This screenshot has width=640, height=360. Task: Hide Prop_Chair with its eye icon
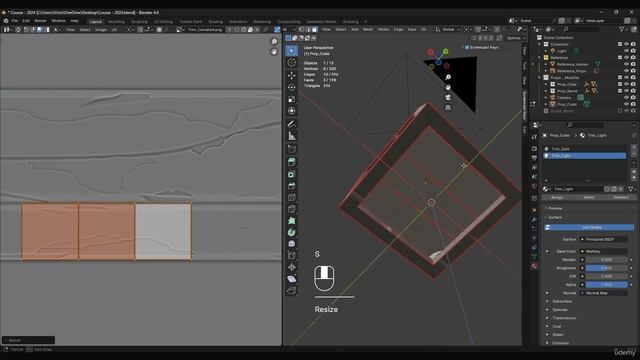click(626, 84)
